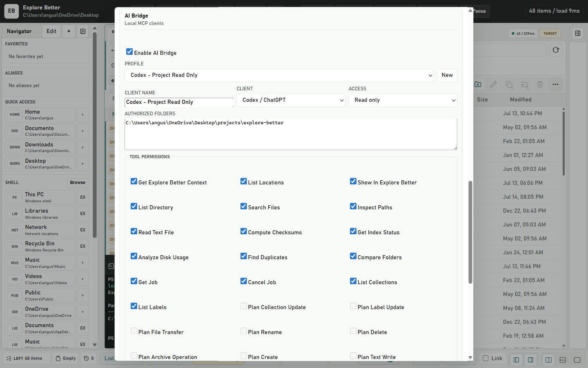Show left sidebar layout icon in status bar
The height and width of the screenshot is (368, 588).
click(516, 360)
